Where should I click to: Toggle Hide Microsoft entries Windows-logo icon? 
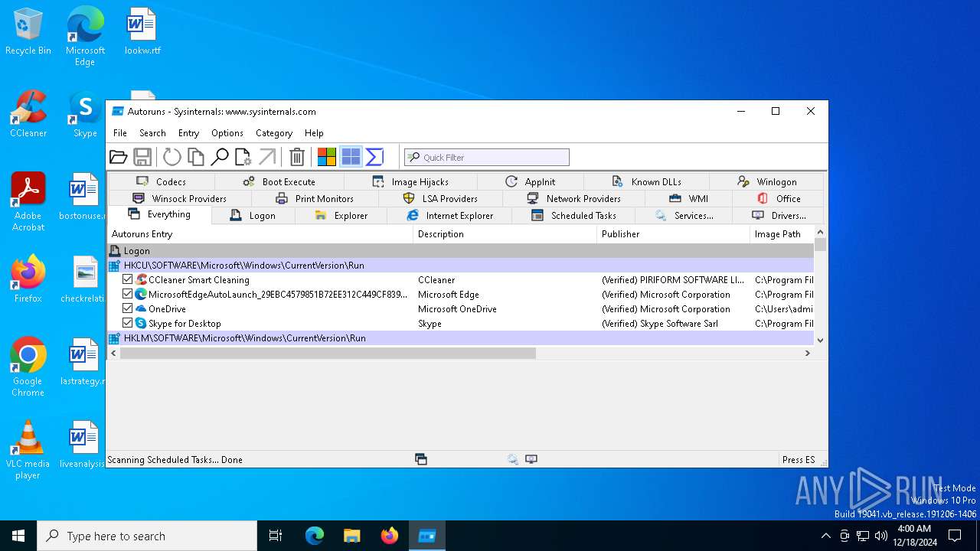[327, 157]
